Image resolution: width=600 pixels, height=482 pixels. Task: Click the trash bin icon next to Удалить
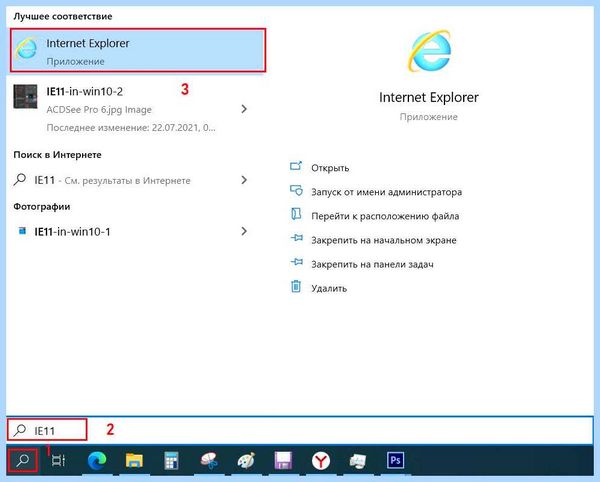296,287
